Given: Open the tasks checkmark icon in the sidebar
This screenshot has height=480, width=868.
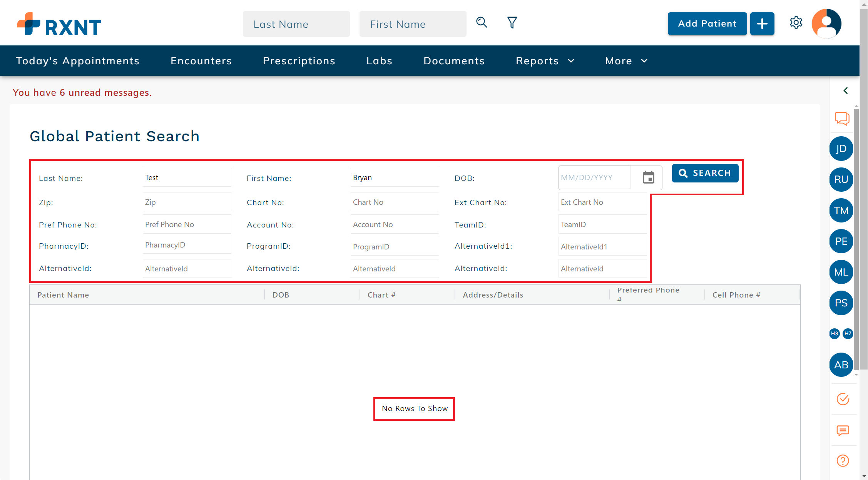Looking at the screenshot, I should tap(842, 400).
